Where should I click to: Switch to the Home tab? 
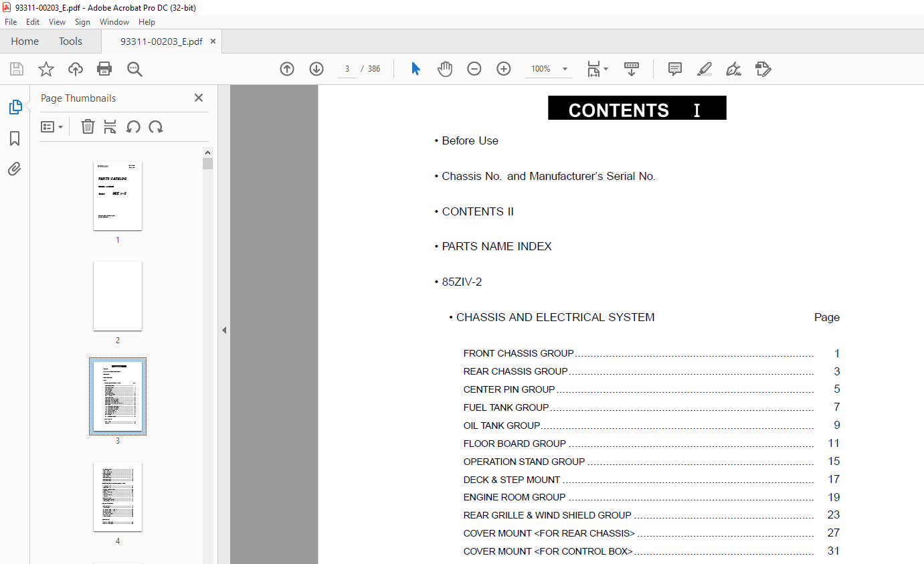25,41
